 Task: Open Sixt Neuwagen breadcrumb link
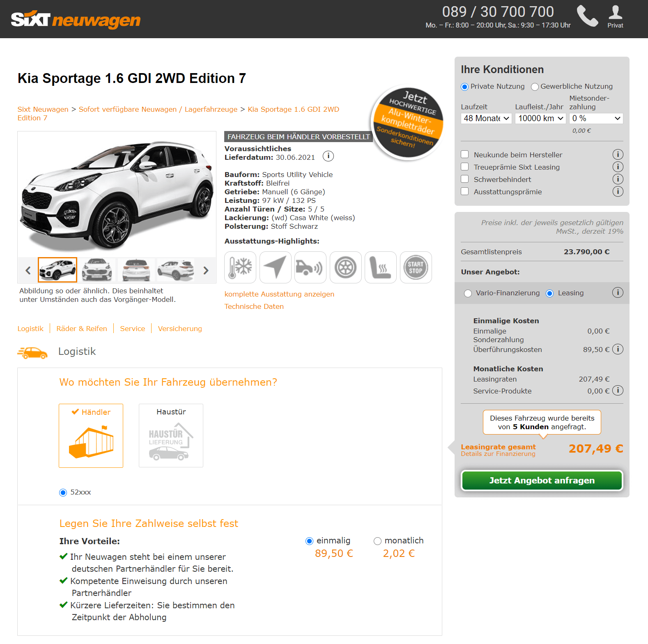click(x=43, y=109)
